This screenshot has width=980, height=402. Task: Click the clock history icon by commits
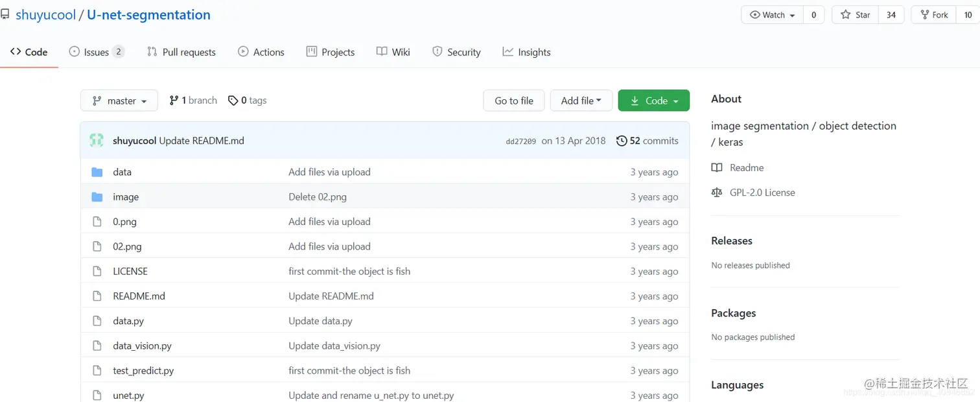622,141
